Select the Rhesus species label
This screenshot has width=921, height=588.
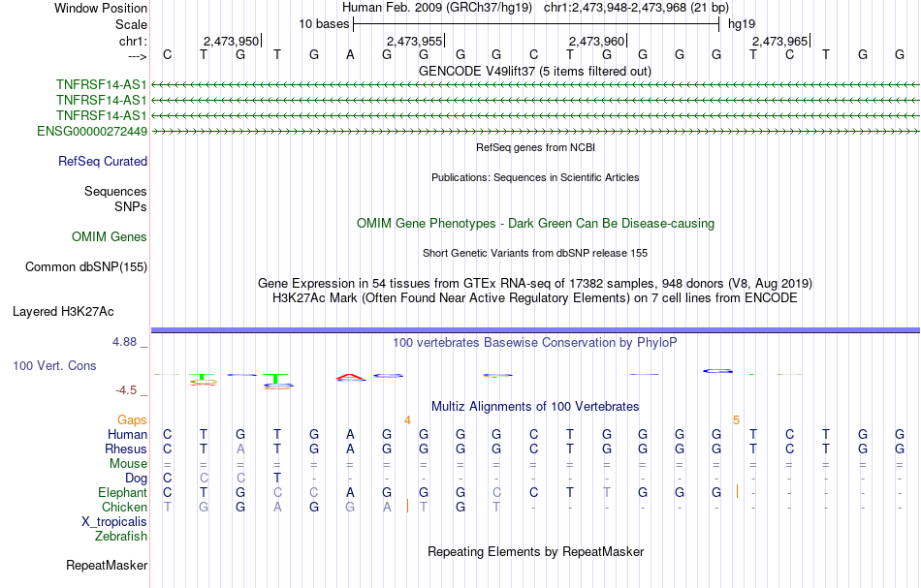coord(126,449)
